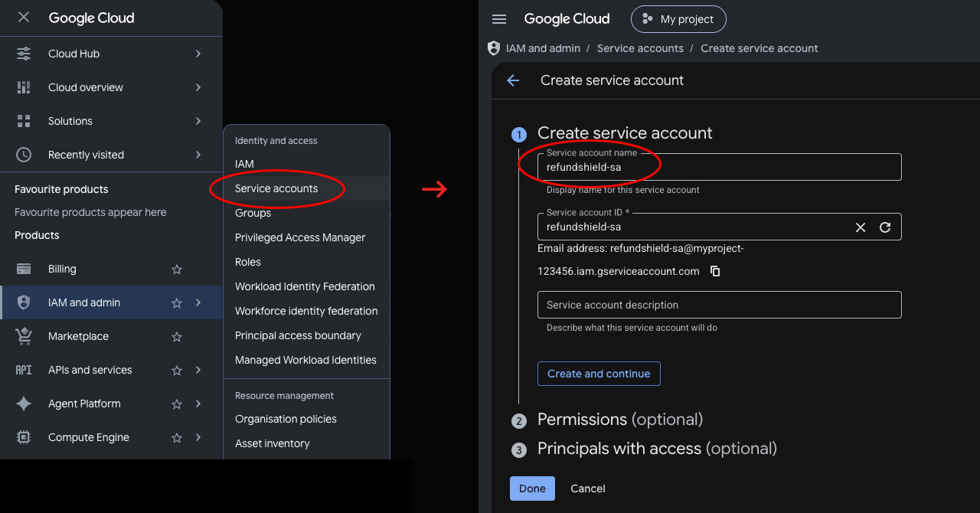Image resolution: width=980 pixels, height=513 pixels.
Task: Close the Google Cloud navigation menu
Action: click(x=24, y=18)
